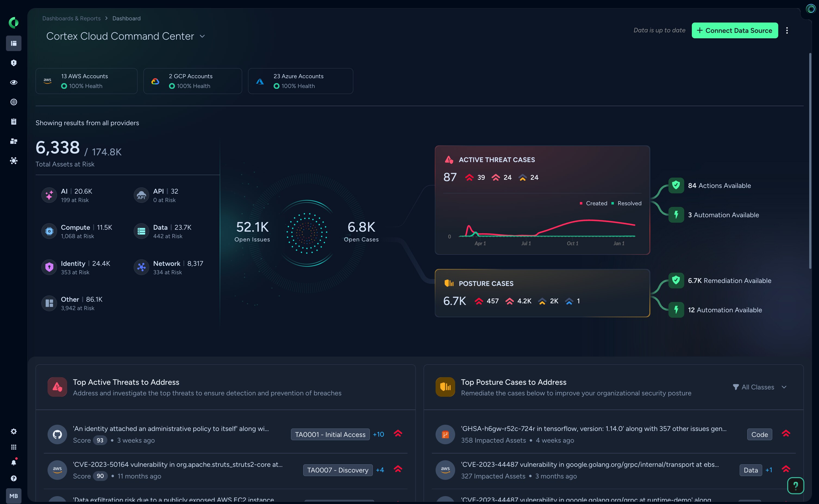This screenshot has width=819, height=504.
Task: Select the asset inventory icon in sidebar
Action: point(14,141)
